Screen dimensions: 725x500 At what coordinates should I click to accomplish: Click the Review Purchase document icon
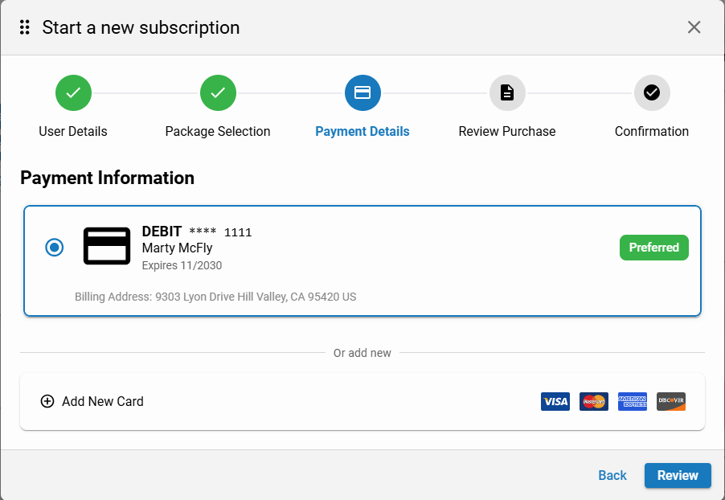pyautogui.click(x=507, y=93)
